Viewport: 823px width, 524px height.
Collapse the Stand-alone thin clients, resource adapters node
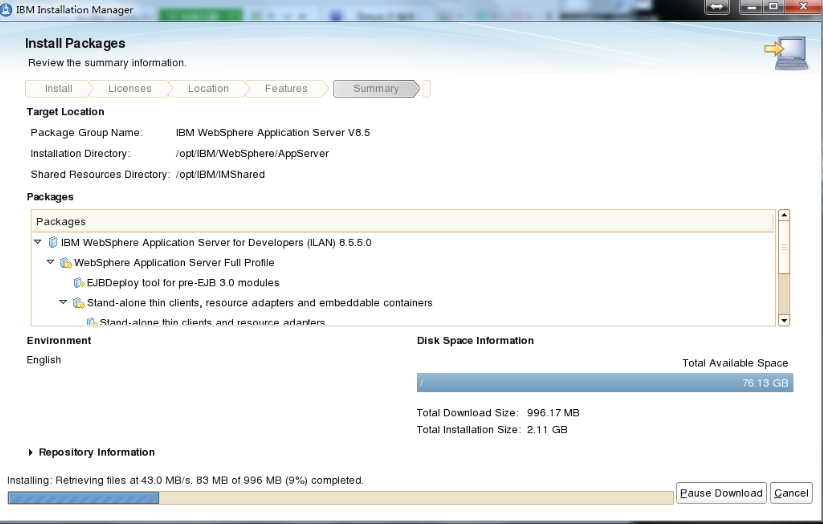[63, 302]
